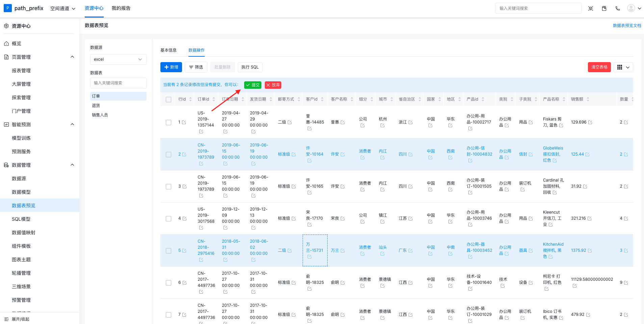Open the 数据表预览文档 link
Image resolution: width=644 pixels, height=324 pixels.
click(627, 26)
